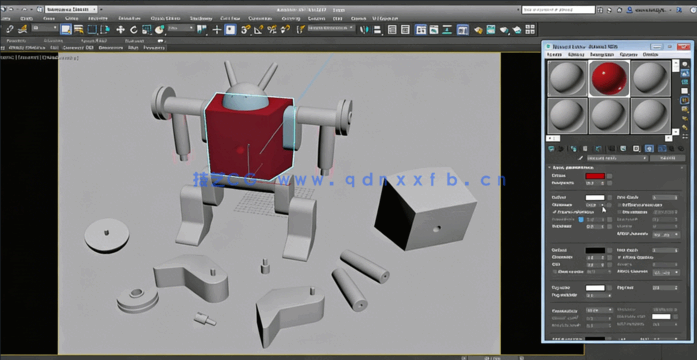The height and width of the screenshot is (360, 697).
Task: Open Navigation menu in Material Editor
Action: click(602, 54)
